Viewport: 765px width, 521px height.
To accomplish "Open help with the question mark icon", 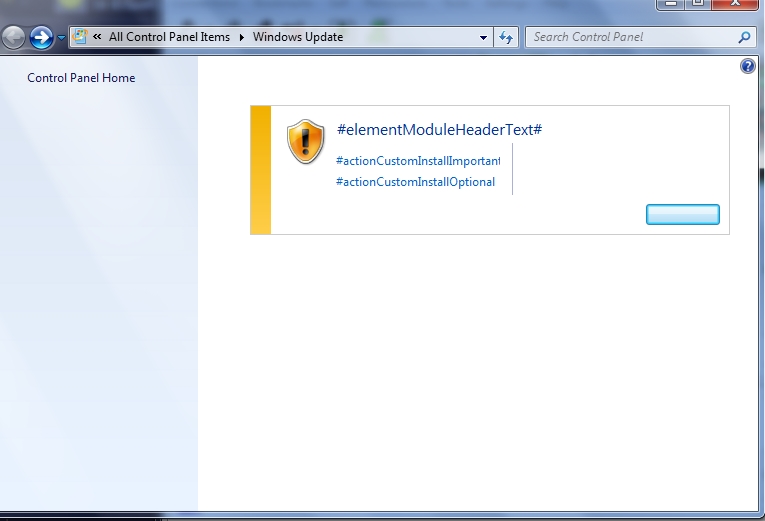I will (747, 66).
